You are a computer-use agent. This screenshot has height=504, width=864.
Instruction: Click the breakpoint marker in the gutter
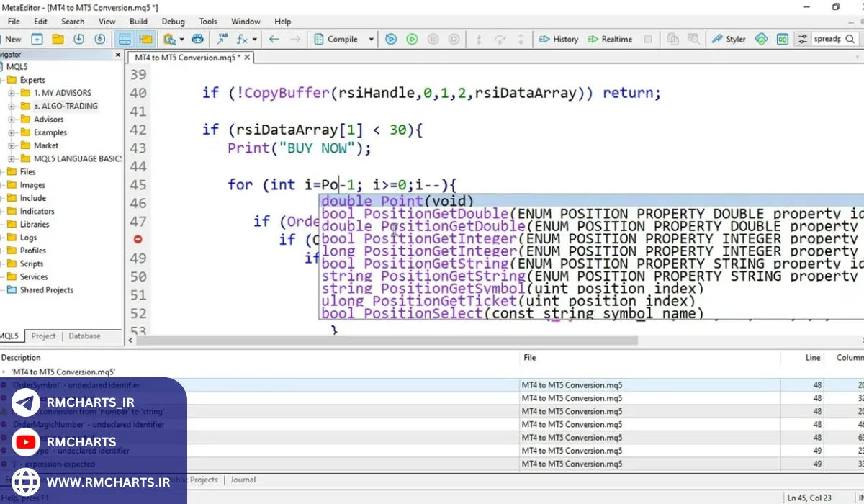[x=138, y=239]
